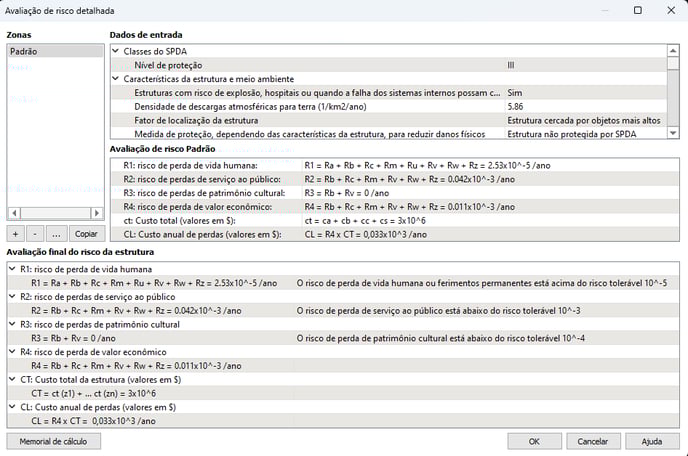The height and width of the screenshot is (456, 688).
Task: Click the Cancelar button
Action: tap(593, 442)
